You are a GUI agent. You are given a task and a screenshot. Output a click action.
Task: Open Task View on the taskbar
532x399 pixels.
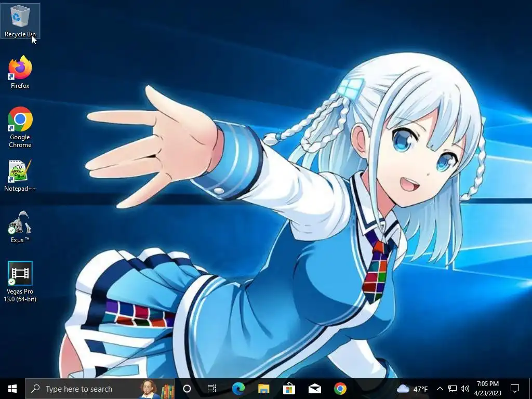(x=212, y=389)
